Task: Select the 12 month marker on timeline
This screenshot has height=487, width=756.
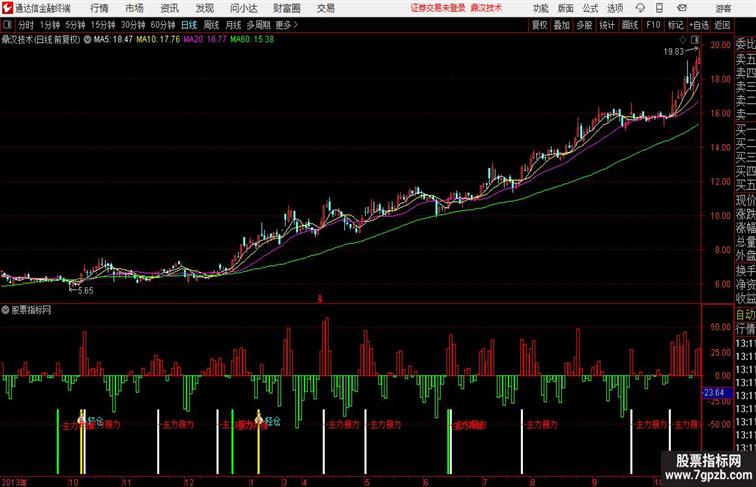Action: pyautogui.click(x=189, y=482)
